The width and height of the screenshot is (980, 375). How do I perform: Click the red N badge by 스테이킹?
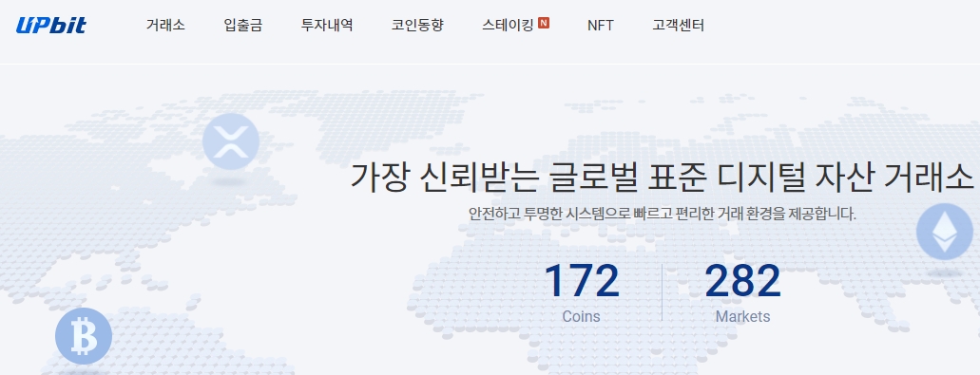tap(544, 23)
